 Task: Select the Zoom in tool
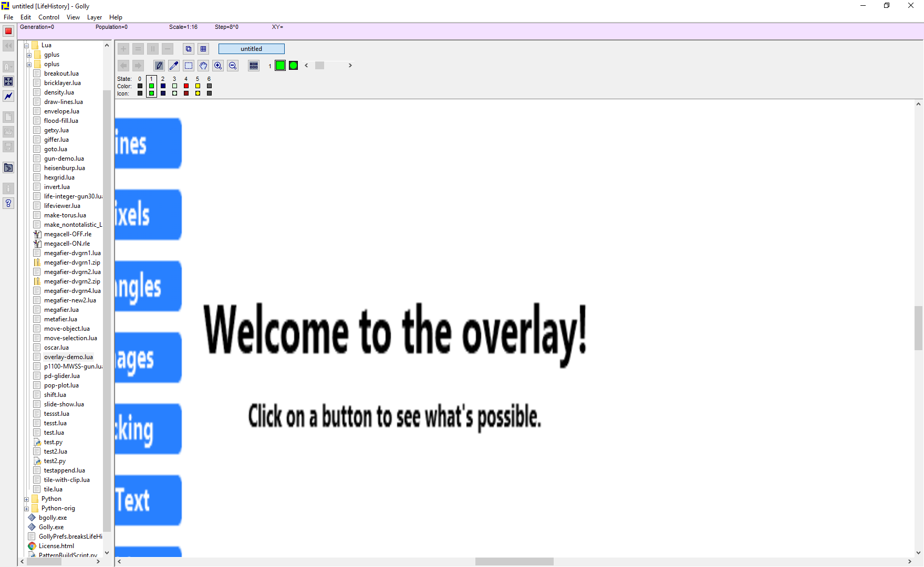coord(218,66)
